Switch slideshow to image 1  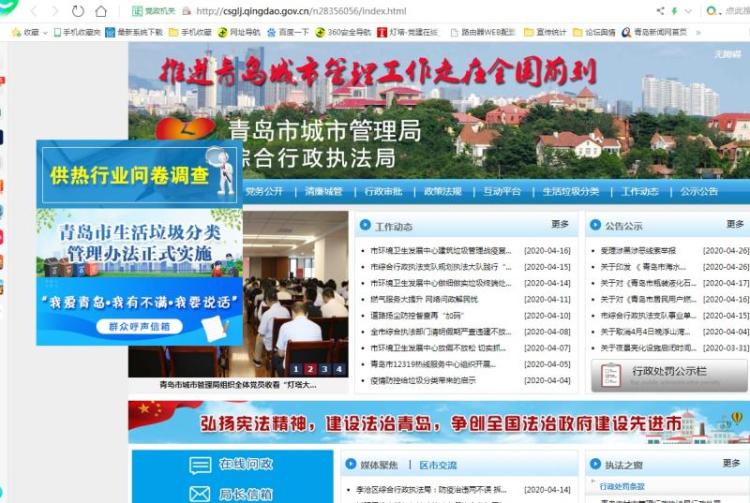[296, 369]
